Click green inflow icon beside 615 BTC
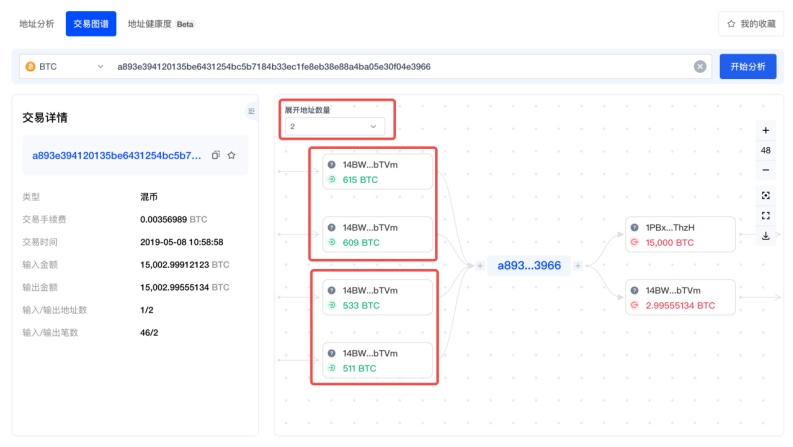 pos(332,180)
